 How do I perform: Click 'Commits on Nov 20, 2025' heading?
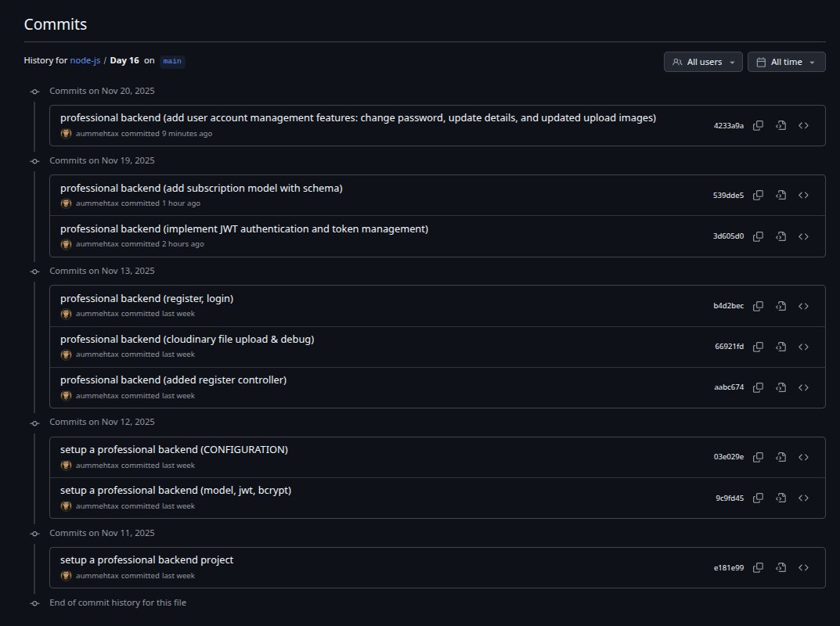tap(102, 91)
